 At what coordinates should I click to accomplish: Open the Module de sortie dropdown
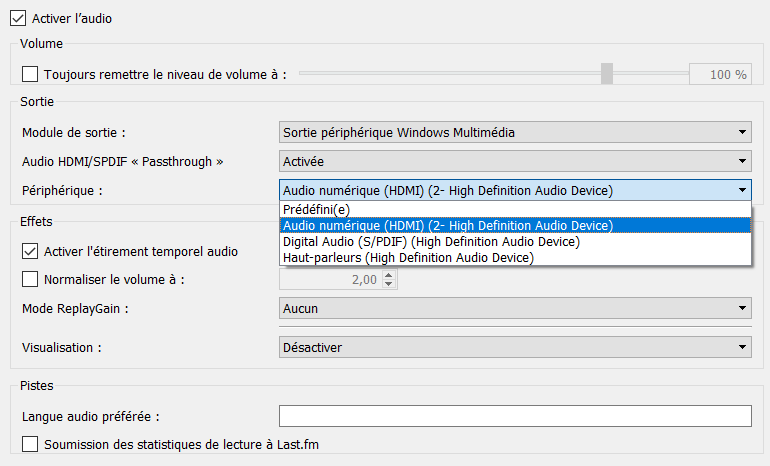click(x=514, y=132)
